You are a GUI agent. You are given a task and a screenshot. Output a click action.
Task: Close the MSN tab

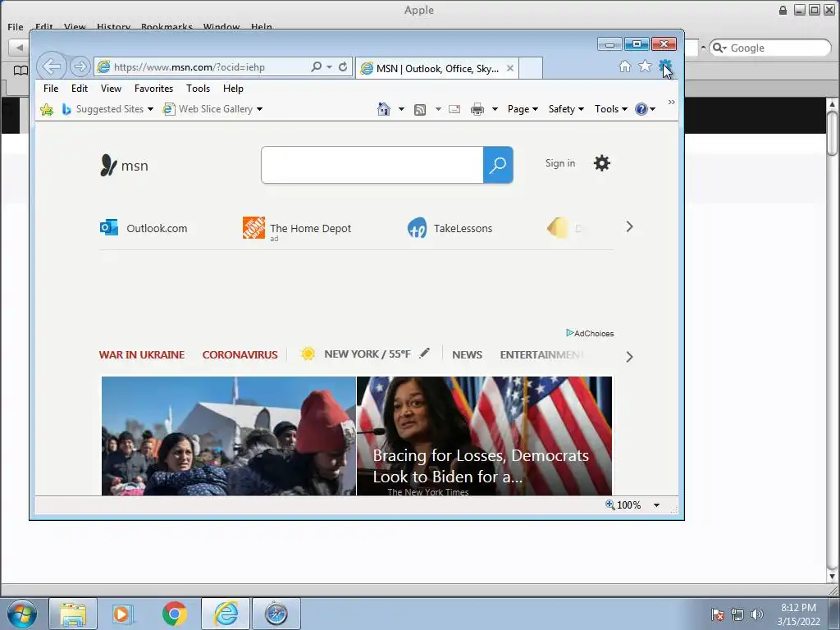[510, 68]
